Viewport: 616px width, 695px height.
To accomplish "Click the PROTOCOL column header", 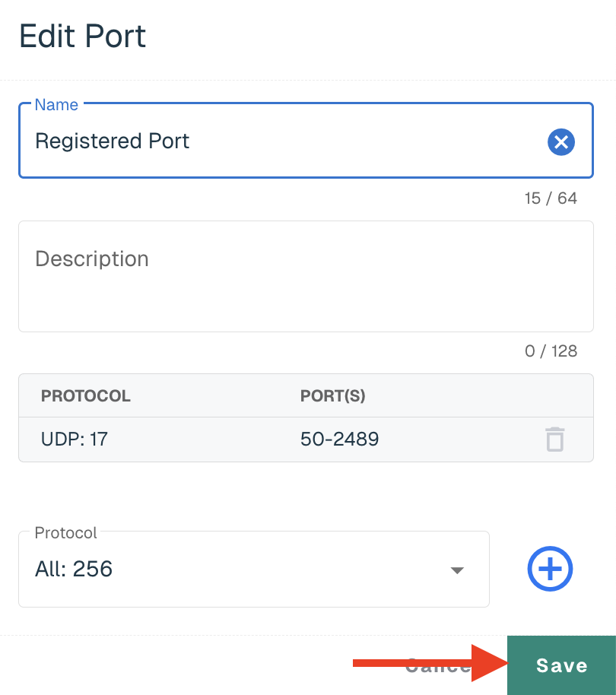I will pos(85,396).
